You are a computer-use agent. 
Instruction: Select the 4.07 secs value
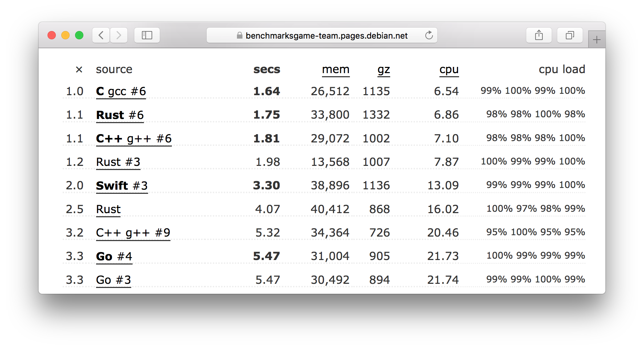point(268,209)
